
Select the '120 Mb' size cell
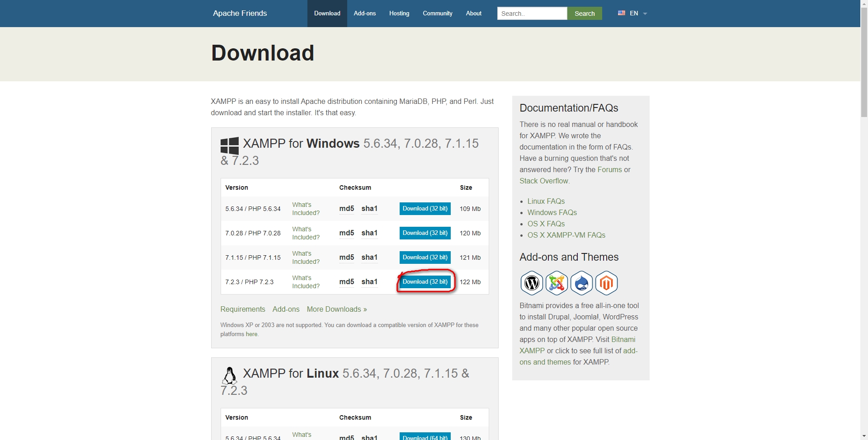(x=470, y=233)
